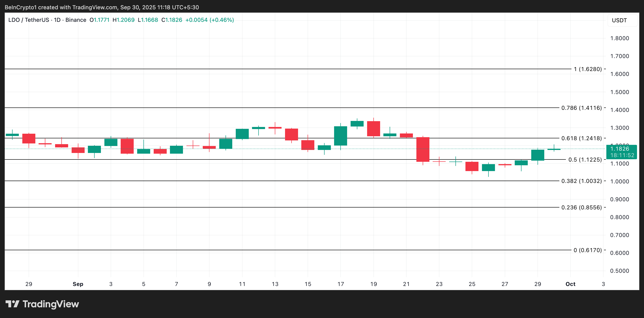
Task: Click the Oct label on the time axis
Action: (571, 284)
